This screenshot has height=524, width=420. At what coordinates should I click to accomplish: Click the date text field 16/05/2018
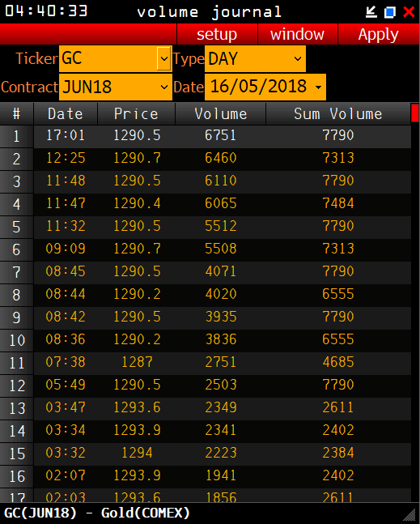click(258, 87)
